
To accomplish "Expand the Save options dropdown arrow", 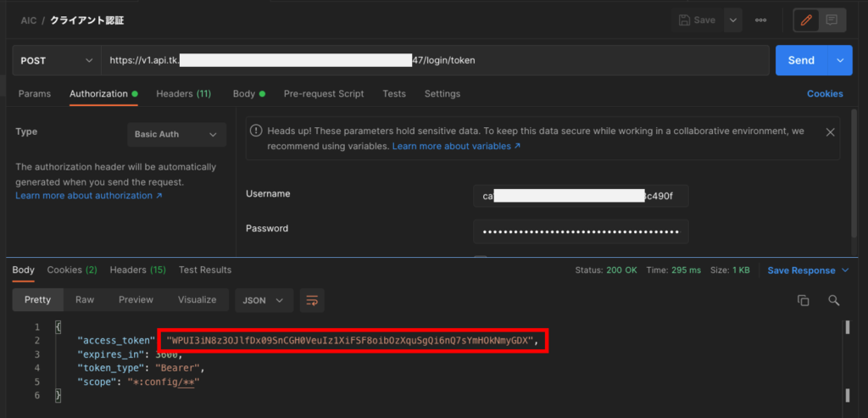I will point(732,20).
